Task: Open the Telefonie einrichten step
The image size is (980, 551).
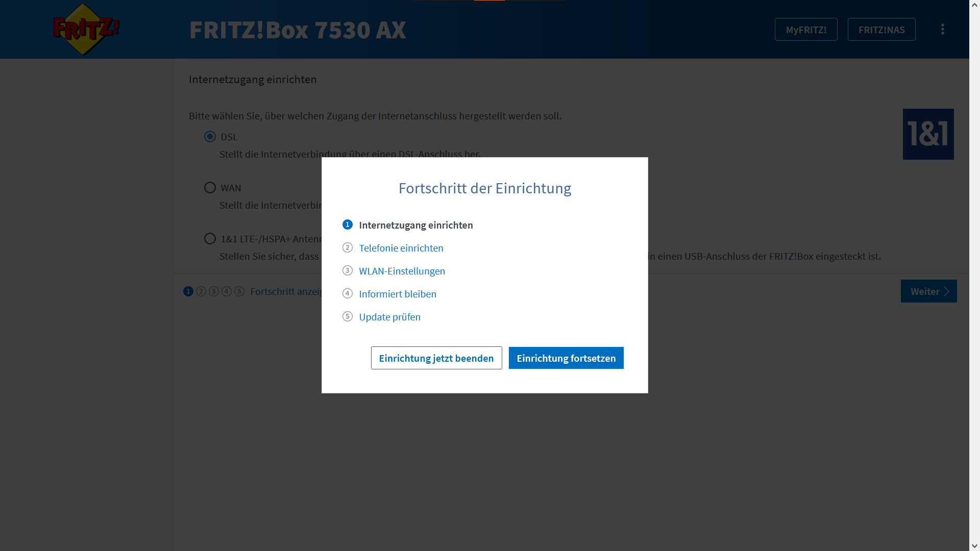Action: 401,248
